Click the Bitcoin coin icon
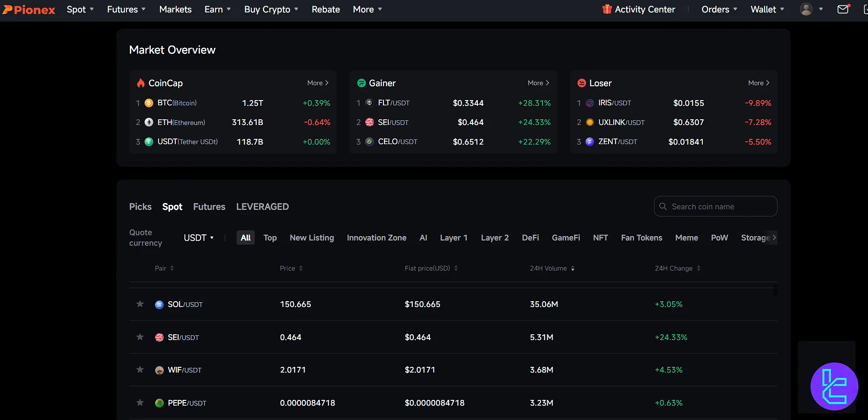 point(149,103)
